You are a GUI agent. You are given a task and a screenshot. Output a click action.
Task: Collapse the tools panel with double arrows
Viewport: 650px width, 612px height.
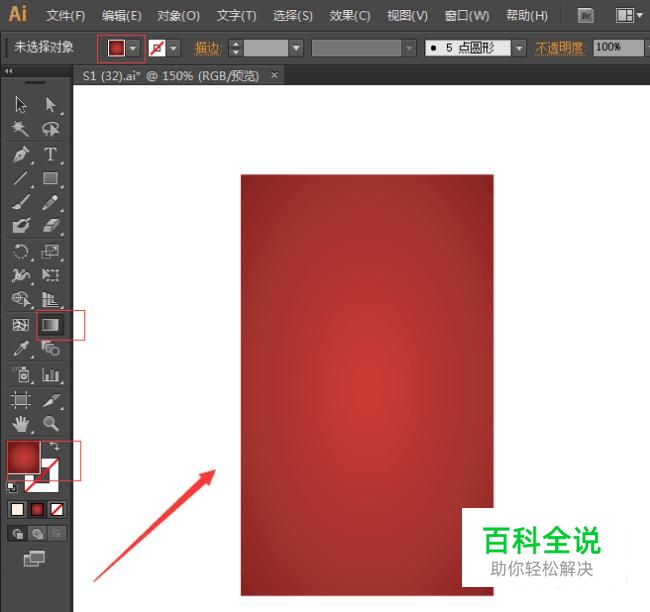tap(9, 71)
